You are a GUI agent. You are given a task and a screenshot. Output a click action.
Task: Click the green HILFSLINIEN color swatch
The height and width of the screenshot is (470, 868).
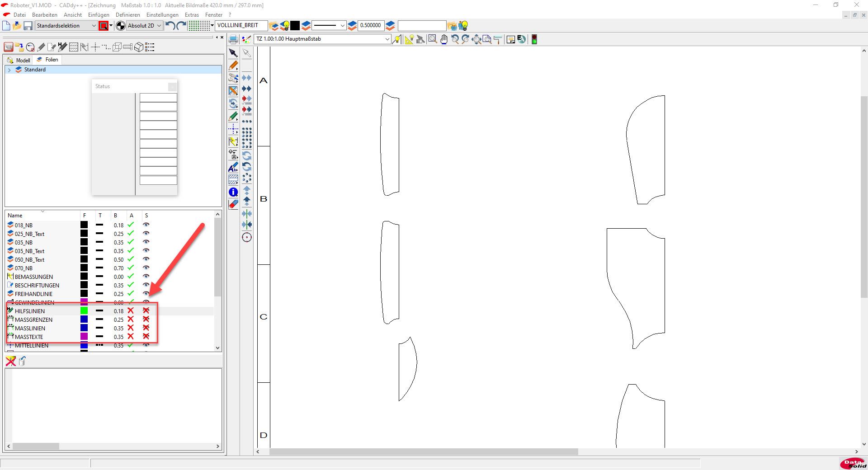(x=84, y=311)
